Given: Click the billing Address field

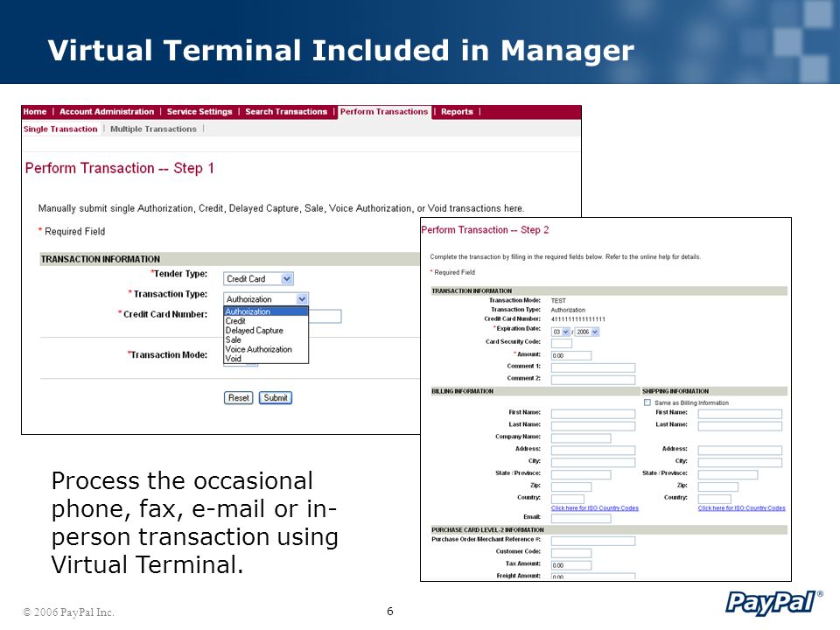Looking at the screenshot, I should (x=593, y=450).
